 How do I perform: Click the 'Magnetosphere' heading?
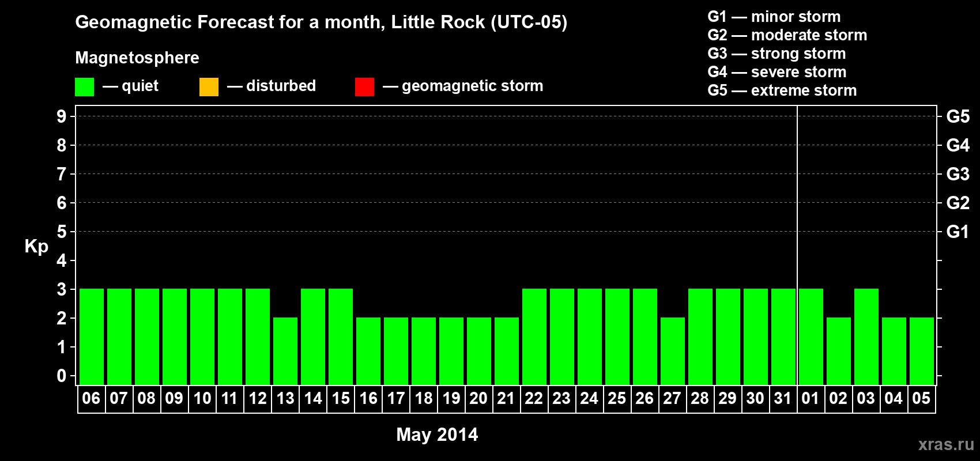pos(137,58)
